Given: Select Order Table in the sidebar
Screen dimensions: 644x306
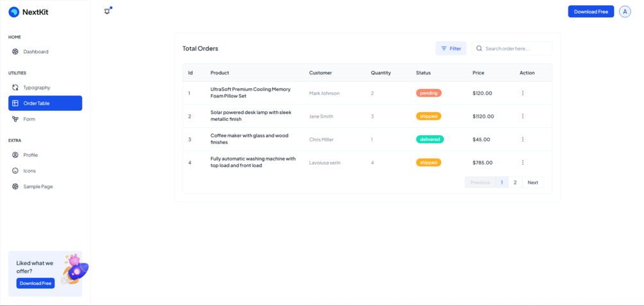Looking at the screenshot, I should coord(45,103).
